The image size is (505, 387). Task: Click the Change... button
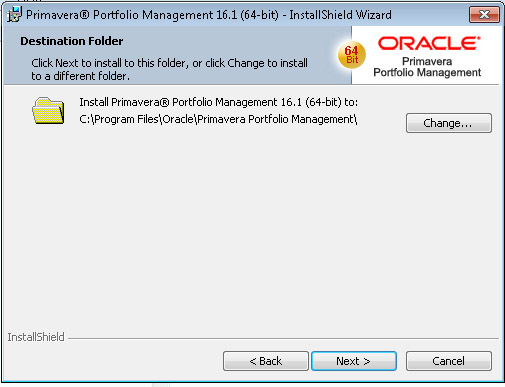[449, 123]
